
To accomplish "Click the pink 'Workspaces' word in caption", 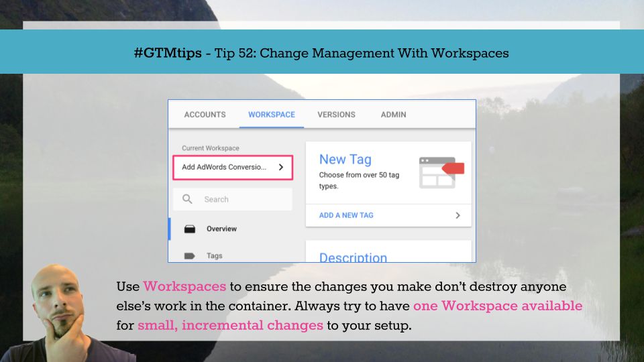I will (184, 286).
